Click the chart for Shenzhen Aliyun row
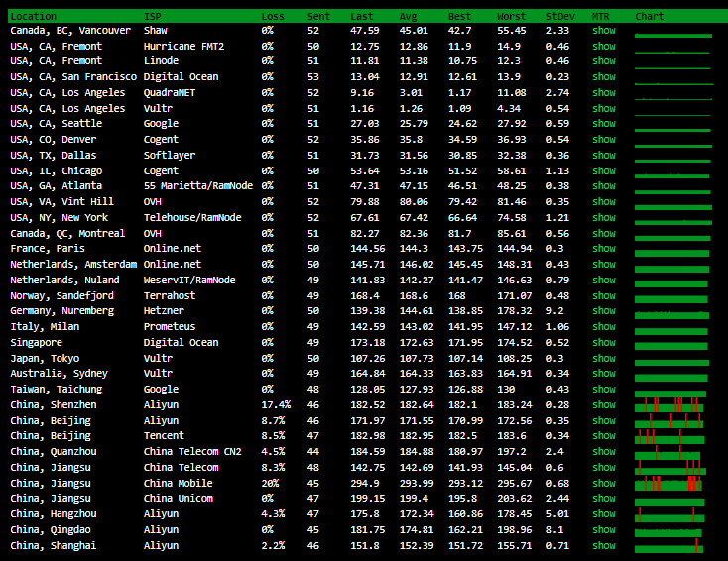The height and width of the screenshot is (561, 728). click(671, 404)
